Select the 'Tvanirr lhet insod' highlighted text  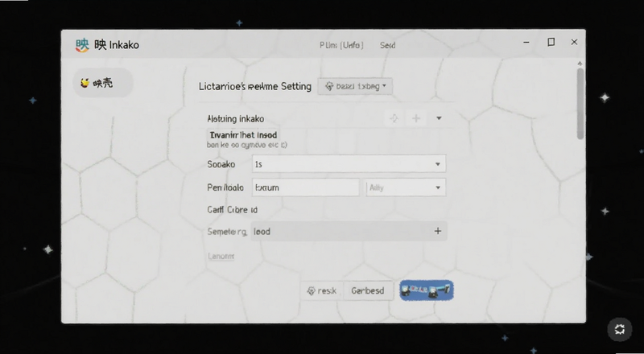(x=243, y=134)
